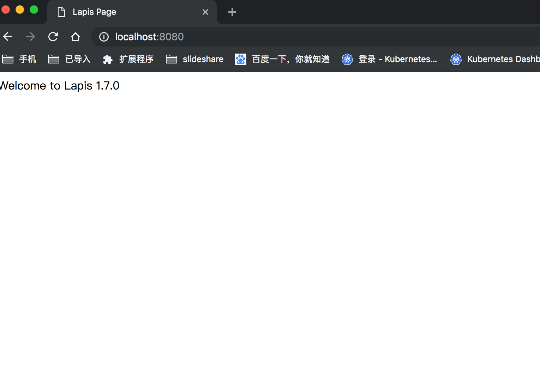The height and width of the screenshot is (392, 540).
Task: Open the 登录 - Kubernetes bookmark
Action: 389,59
